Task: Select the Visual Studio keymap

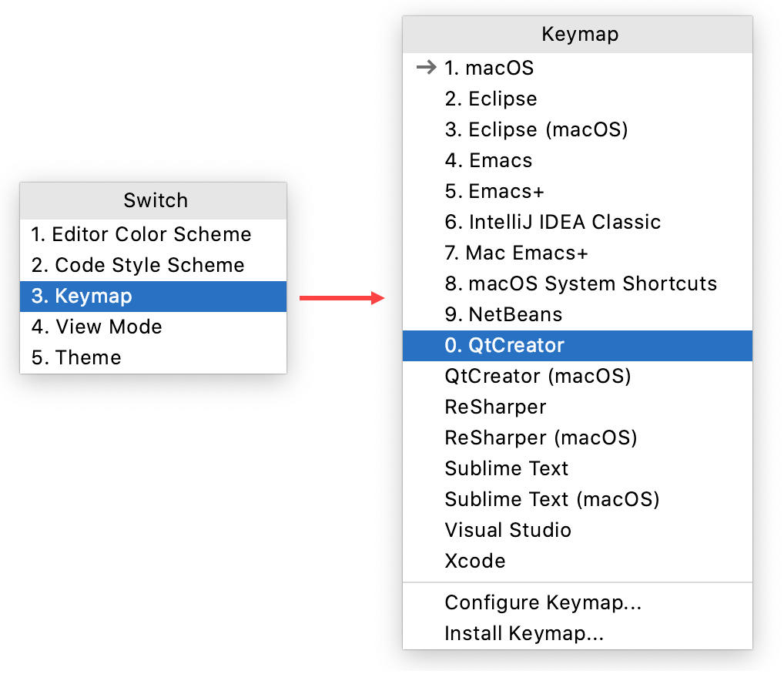Action: [x=508, y=530]
